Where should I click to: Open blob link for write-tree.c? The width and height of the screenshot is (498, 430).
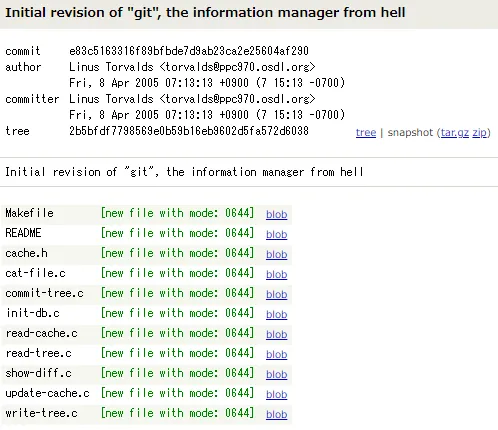coord(276,414)
